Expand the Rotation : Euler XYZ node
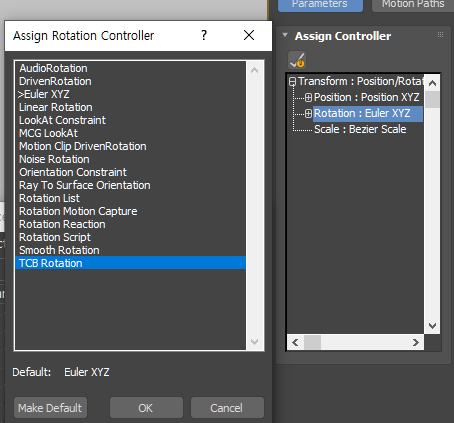This screenshot has width=454, height=423. [308, 113]
